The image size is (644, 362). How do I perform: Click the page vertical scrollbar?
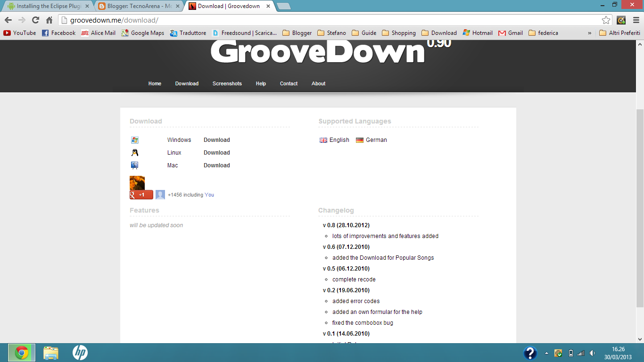click(640, 207)
